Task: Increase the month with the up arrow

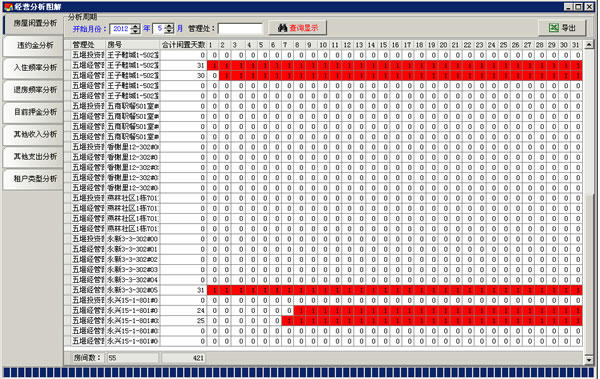Action: pyautogui.click(x=170, y=26)
